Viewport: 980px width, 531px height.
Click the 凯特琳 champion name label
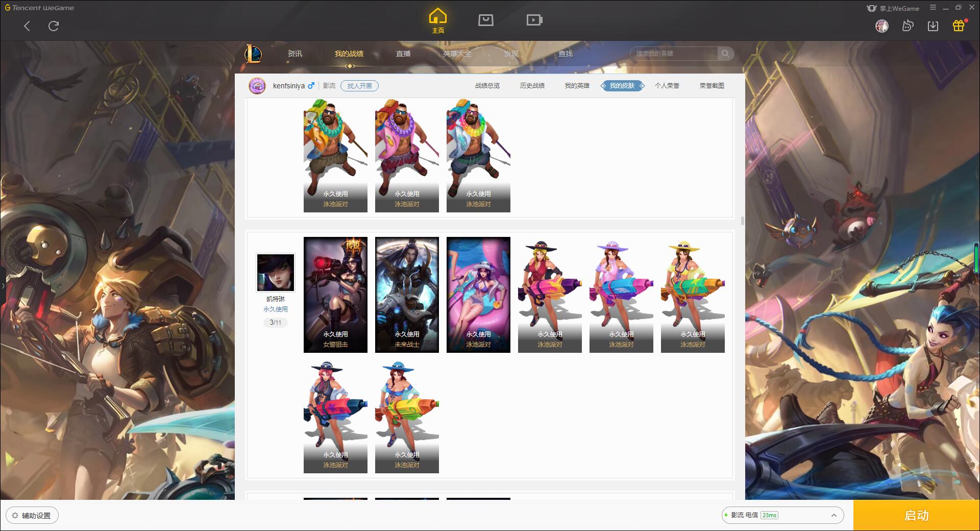point(276,299)
